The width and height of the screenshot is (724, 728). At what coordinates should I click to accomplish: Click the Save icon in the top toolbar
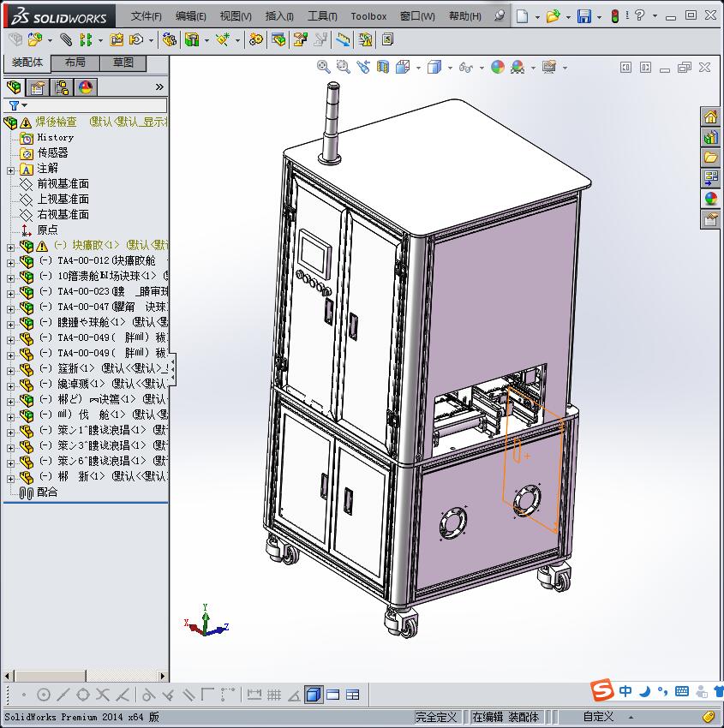(583, 16)
